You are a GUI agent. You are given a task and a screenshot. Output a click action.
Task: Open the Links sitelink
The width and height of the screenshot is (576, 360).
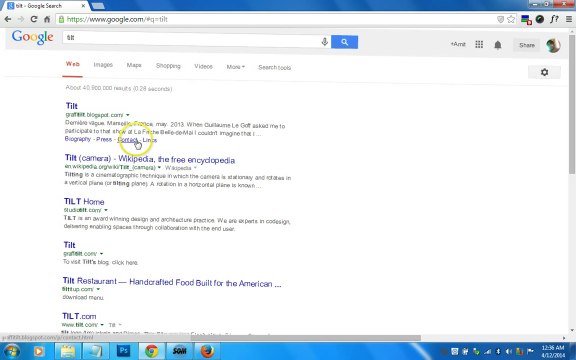150,140
